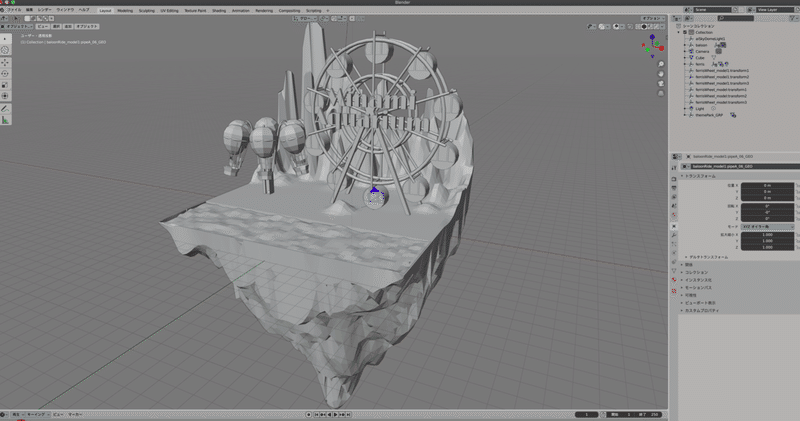Collapse the トランスフォーム panel

[698, 176]
